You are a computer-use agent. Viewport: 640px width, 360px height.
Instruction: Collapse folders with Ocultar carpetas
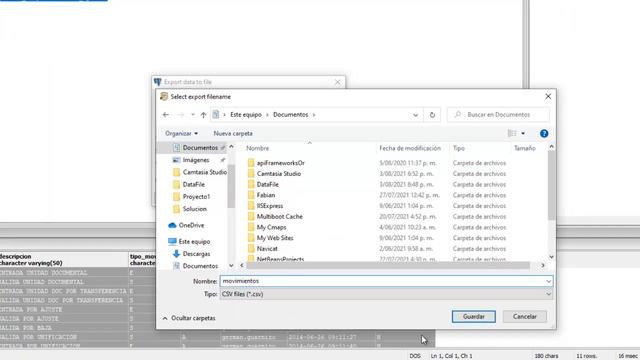click(189, 318)
